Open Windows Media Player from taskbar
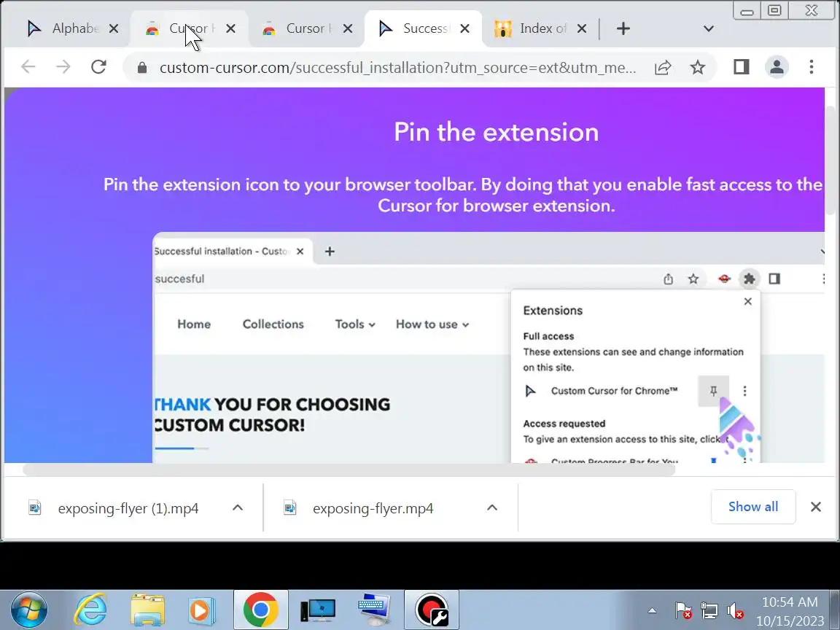 tap(201, 610)
